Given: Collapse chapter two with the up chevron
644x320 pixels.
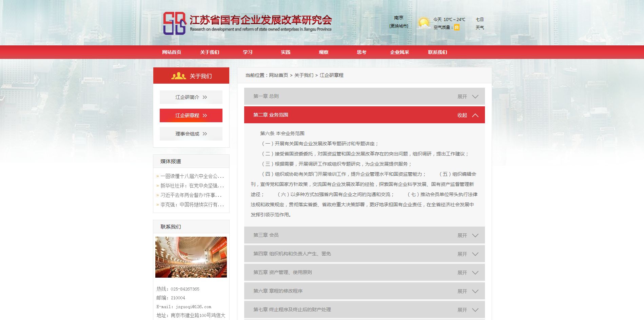Looking at the screenshot, I should point(475,115).
